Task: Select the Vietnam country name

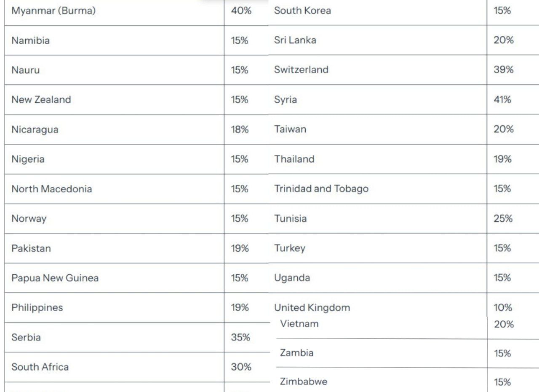Action: pos(299,324)
